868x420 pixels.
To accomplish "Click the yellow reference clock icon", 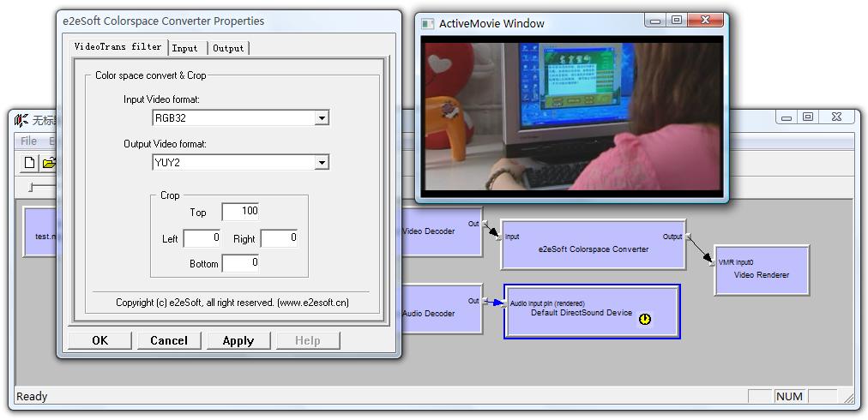I will [645, 320].
